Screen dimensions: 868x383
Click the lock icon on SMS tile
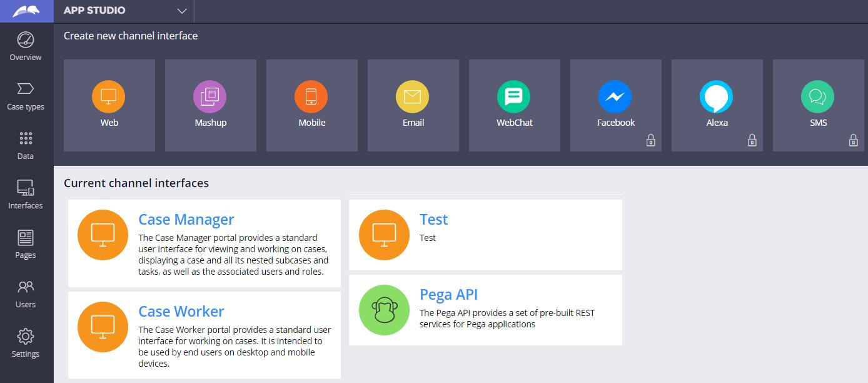pyautogui.click(x=853, y=140)
